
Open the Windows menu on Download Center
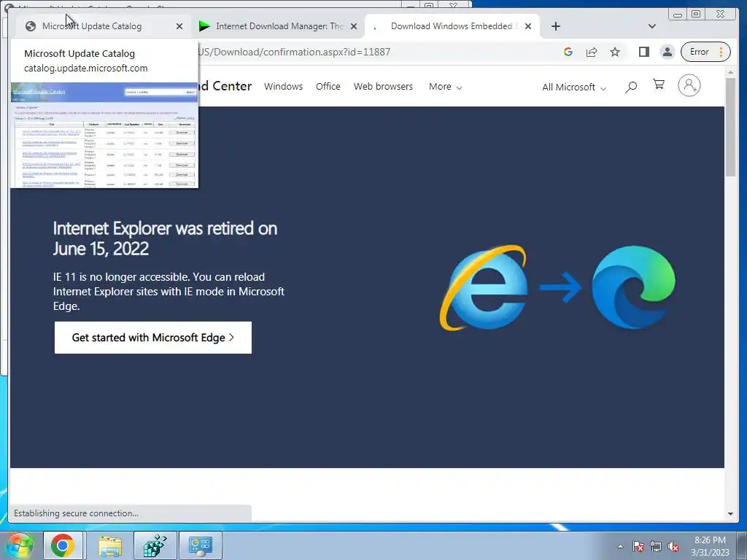pyautogui.click(x=283, y=87)
